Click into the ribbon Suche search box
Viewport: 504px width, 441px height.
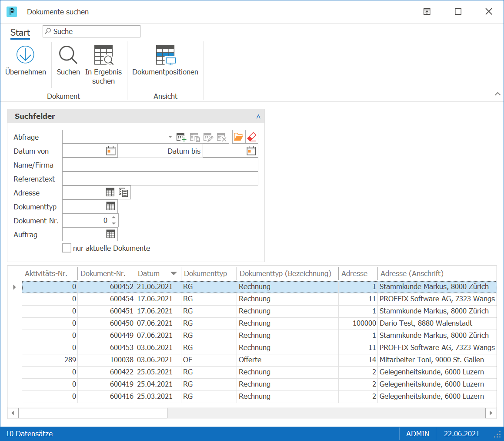(92, 31)
